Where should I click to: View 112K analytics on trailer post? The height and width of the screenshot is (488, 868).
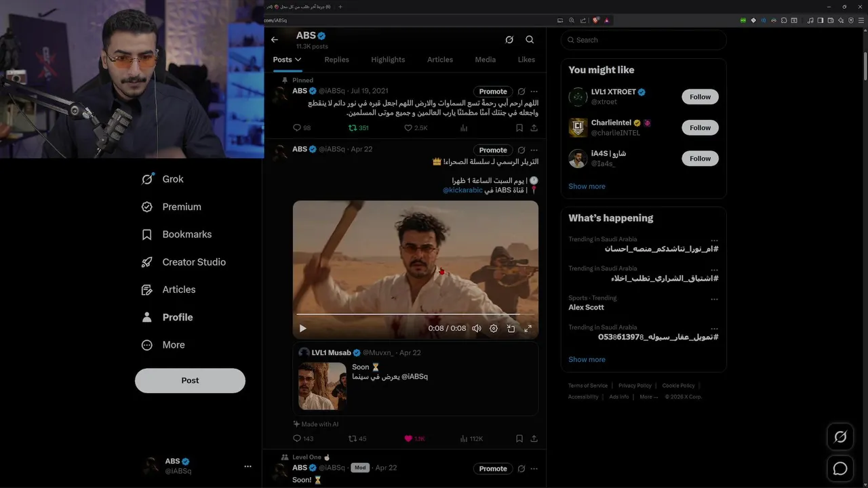(471, 439)
